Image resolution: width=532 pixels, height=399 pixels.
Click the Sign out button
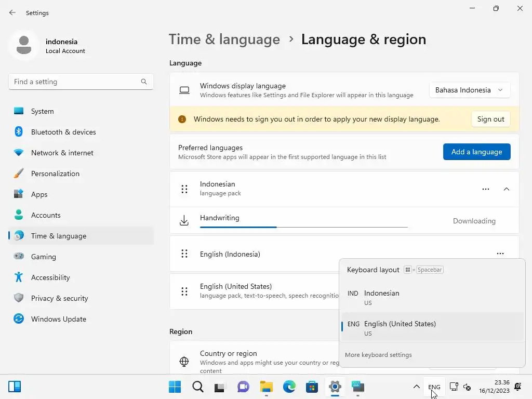490,119
